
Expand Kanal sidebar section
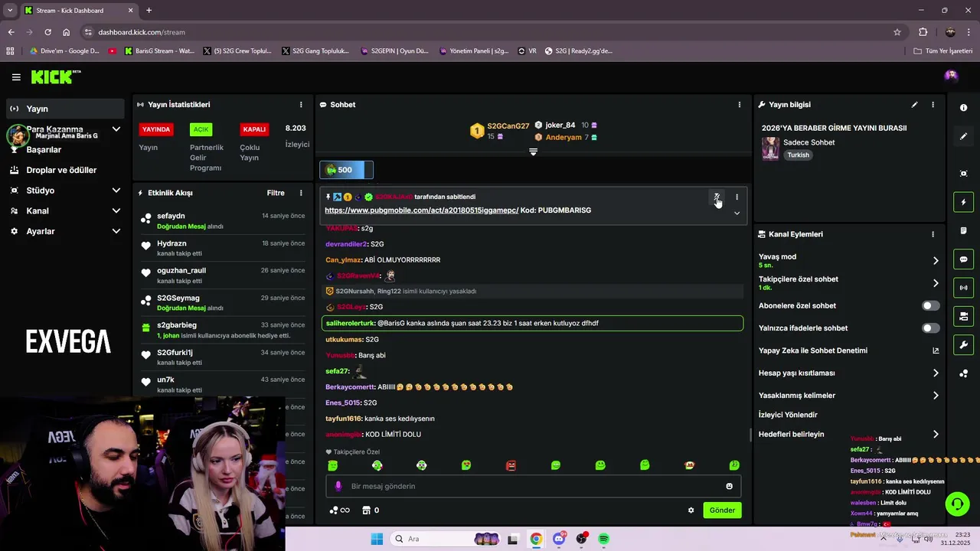coord(116,210)
